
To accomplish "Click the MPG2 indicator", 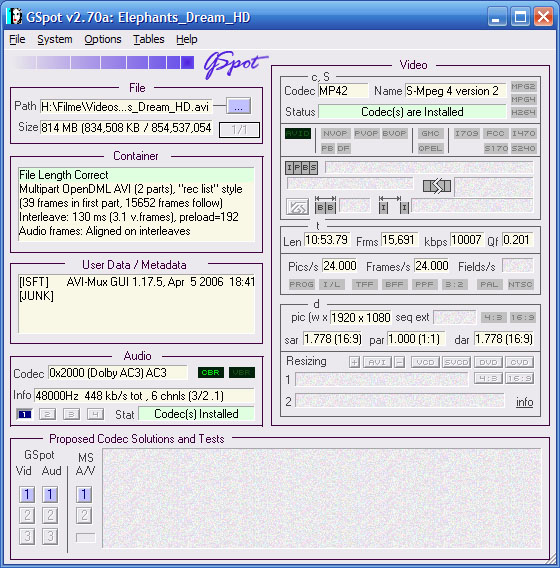I will pyautogui.click(x=523, y=86).
